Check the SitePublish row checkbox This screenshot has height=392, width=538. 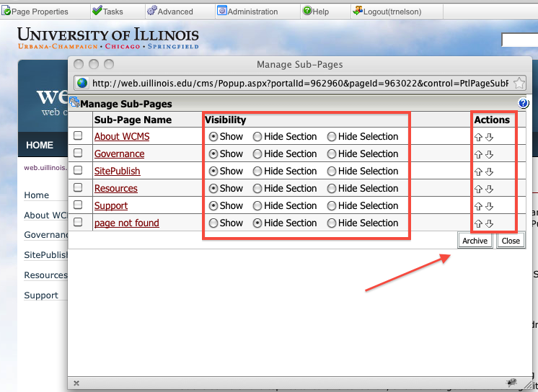(x=78, y=170)
